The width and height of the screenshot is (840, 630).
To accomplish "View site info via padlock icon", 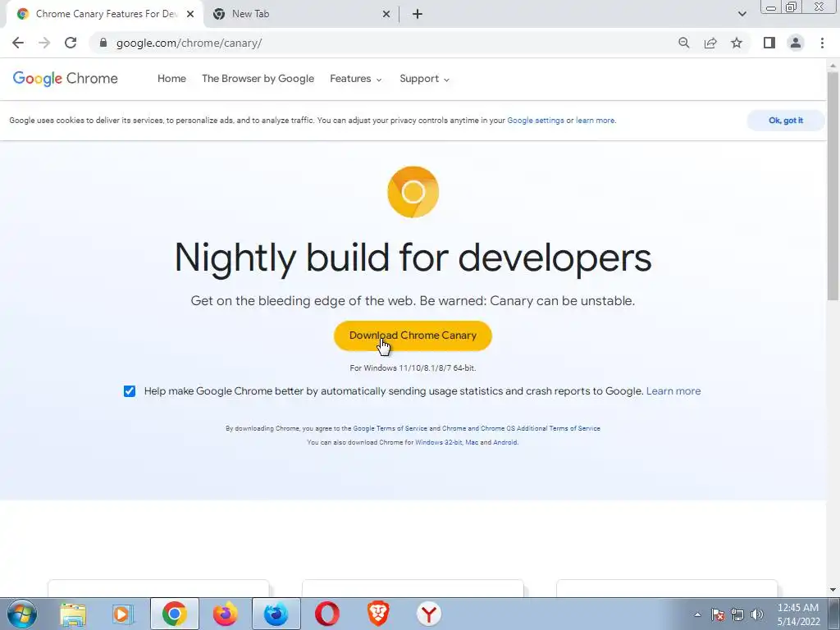I will tap(103, 43).
